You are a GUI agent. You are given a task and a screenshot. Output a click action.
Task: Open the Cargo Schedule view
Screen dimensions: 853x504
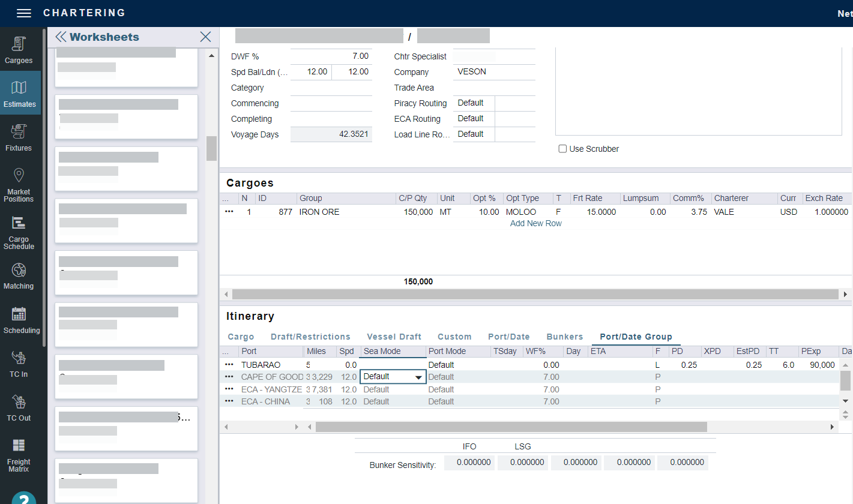pyautogui.click(x=19, y=233)
